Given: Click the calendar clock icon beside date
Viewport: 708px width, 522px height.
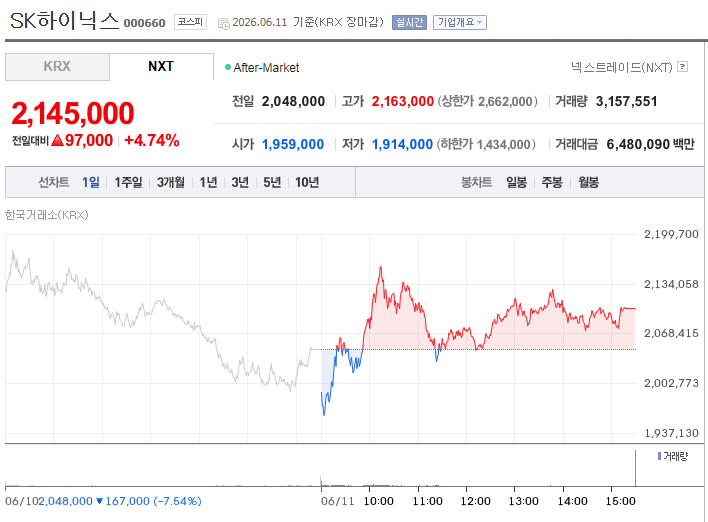Looking at the screenshot, I should [224, 23].
